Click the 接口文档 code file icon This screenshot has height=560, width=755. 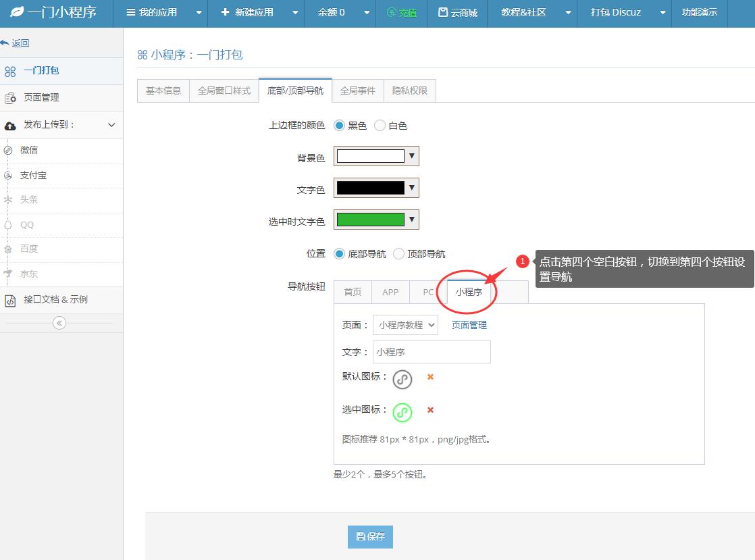[x=10, y=301]
